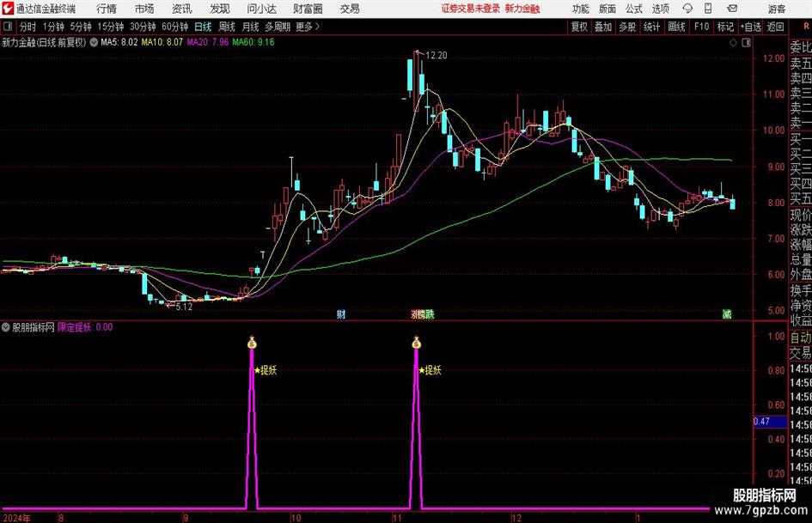Click the second money-bag signal icon

417,343
